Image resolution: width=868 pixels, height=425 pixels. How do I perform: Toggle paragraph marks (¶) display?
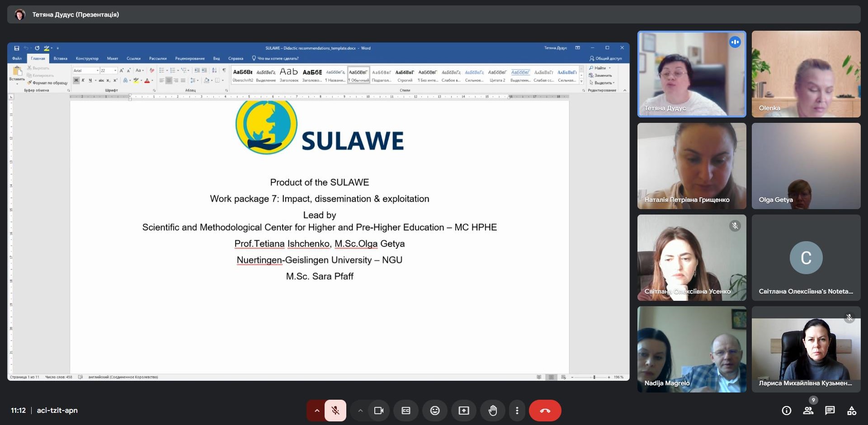point(224,70)
